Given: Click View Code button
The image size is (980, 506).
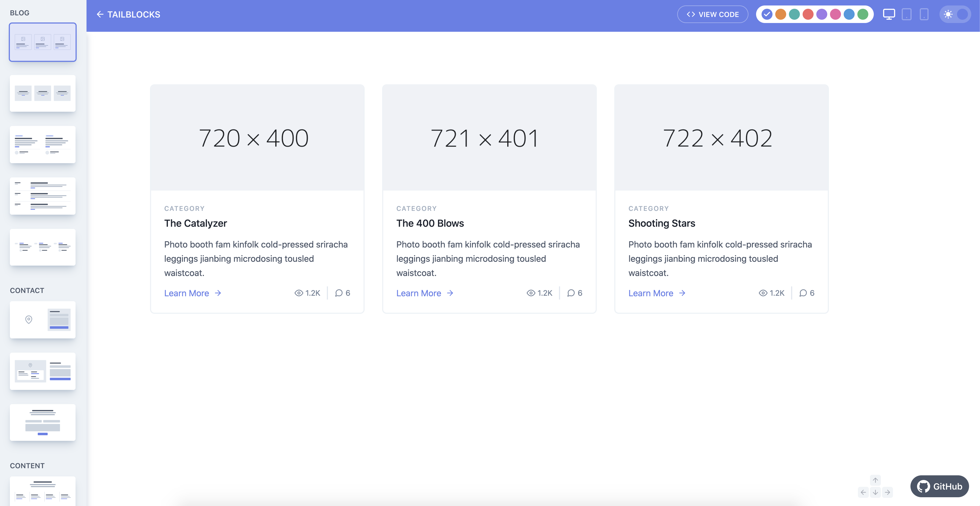Looking at the screenshot, I should (713, 15).
